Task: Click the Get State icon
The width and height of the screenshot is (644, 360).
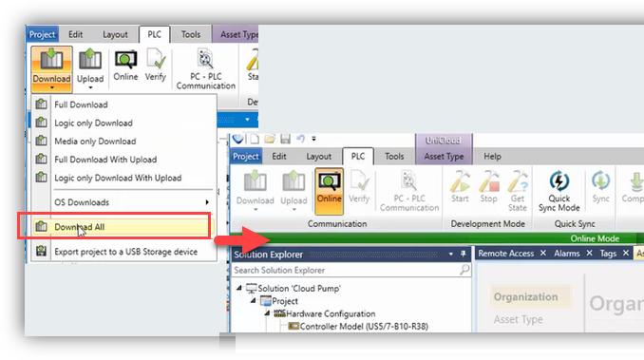Action: (517, 191)
